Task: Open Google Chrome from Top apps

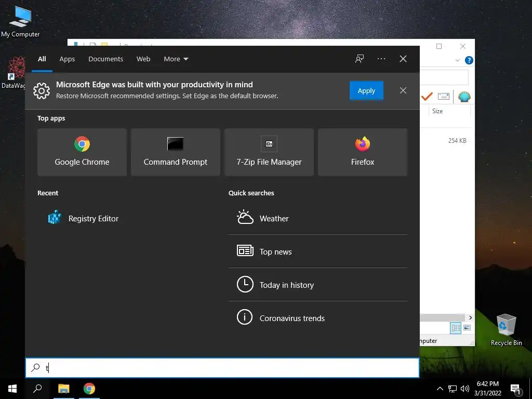Action: pyautogui.click(x=82, y=152)
